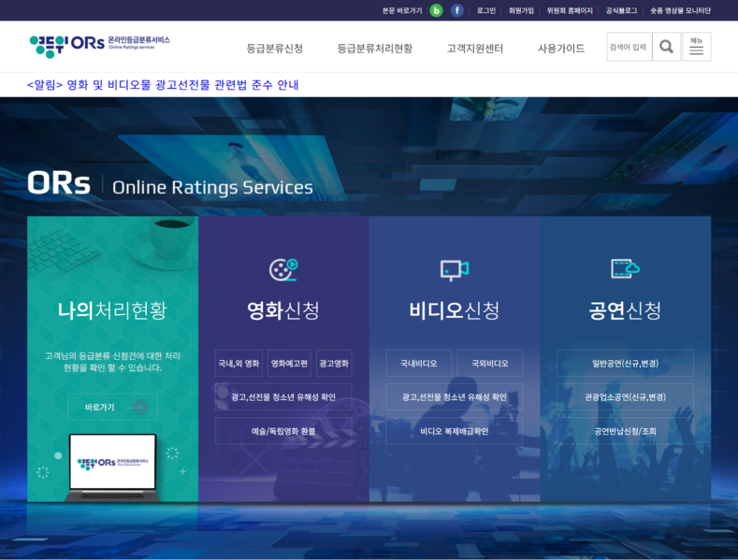Open the 고객지원센터 menu
This screenshot has height=560, width=738.
point(474,48)
